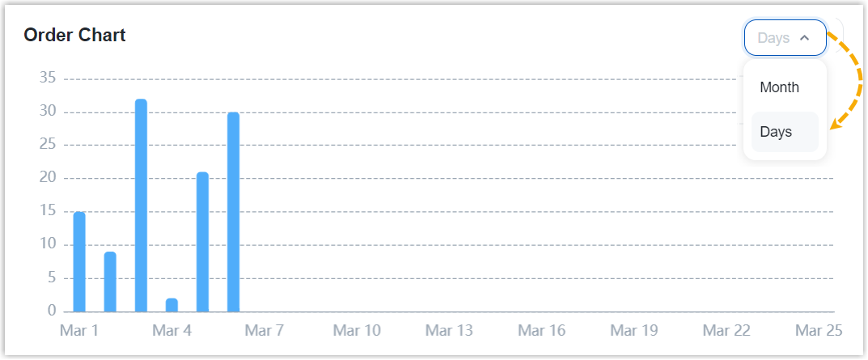Viewport: 868px width, 360px height.
Task: Click the chevron arrow in Days dropdown
Action: click(x=804, y=38)
